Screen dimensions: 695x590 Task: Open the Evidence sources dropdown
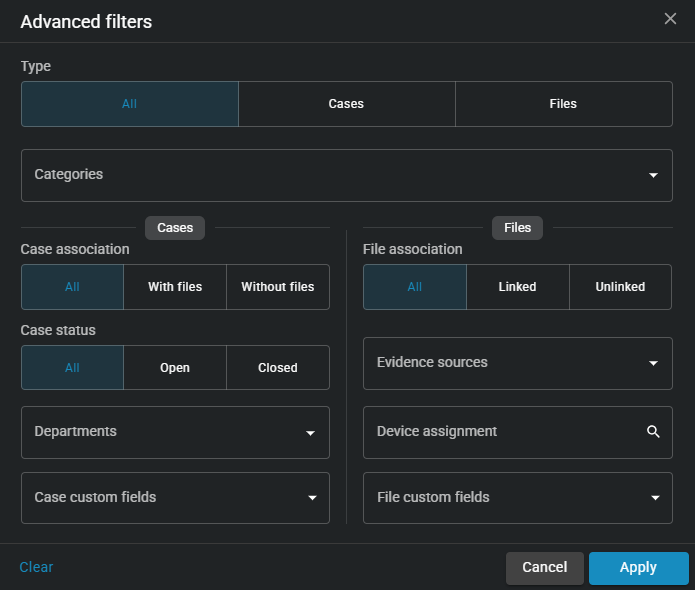pyautogui.click(x=517, y=363)
